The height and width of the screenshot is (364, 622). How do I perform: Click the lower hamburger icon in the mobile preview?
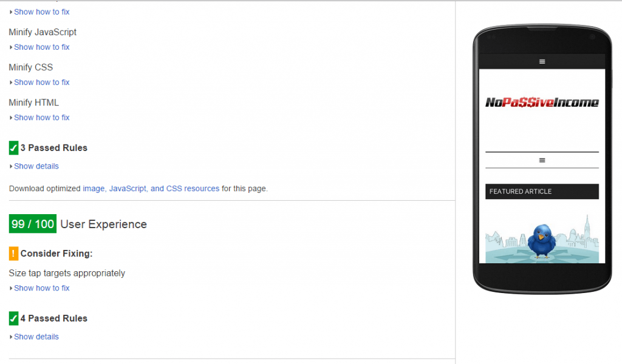pyautogui.click(x=541, y=160)
